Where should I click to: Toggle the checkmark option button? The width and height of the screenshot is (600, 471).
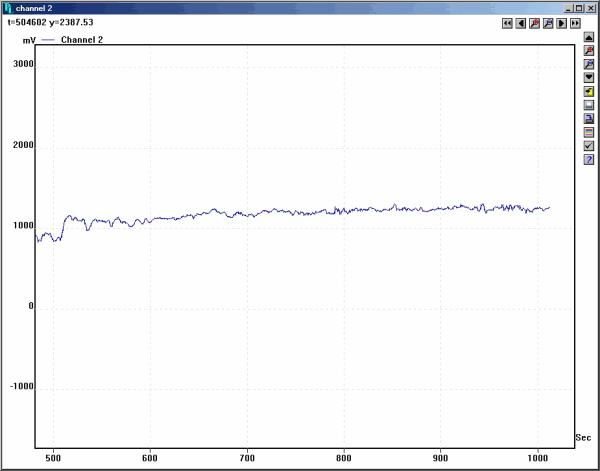(x=589, y=146)
